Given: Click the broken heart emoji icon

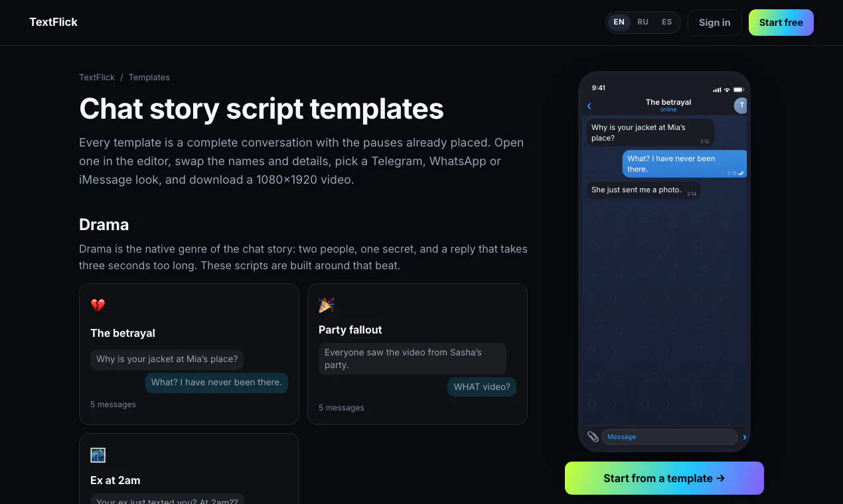Looking at the screenshot, I should click(98, 306).
